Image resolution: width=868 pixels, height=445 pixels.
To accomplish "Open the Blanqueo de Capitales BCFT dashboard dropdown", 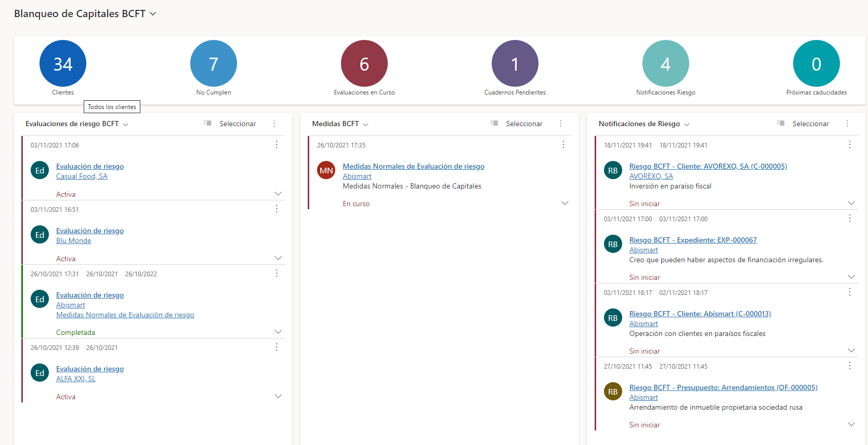I will click(153, 14).
